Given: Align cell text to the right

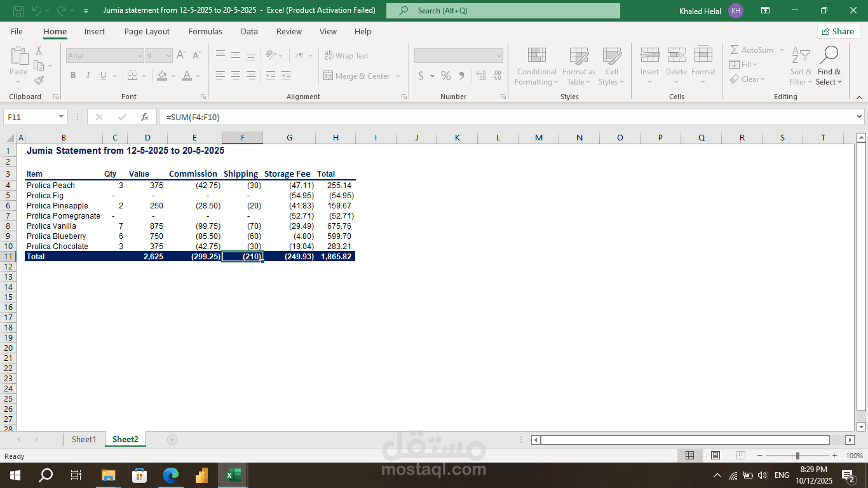Looking at the screenshot, I should coord(251,76).
